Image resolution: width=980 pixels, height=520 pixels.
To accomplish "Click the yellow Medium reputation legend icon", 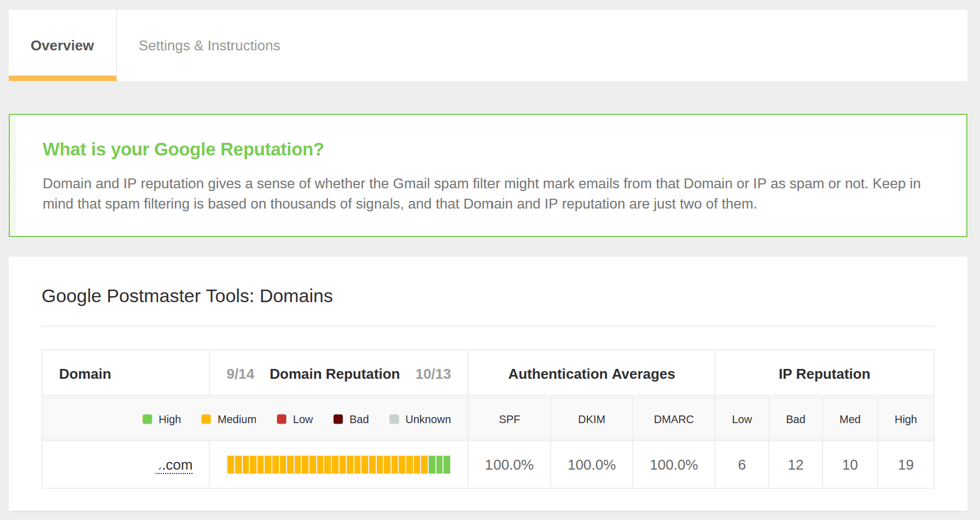I will pos(206,419).
